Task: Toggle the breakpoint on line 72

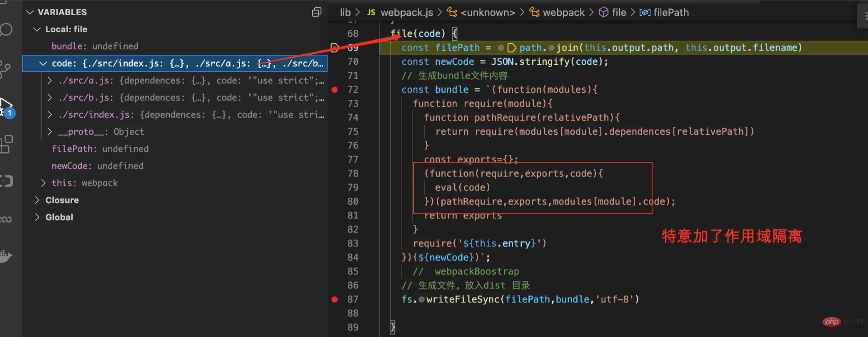Action: (x=335, y=90)
